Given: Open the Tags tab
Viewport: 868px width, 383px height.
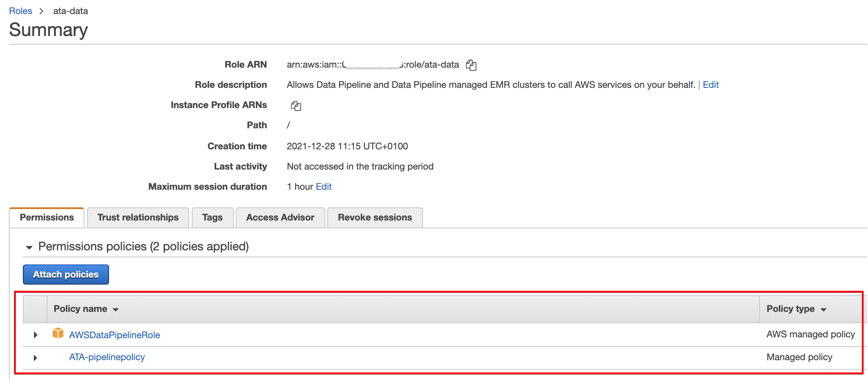Looking at the screenshot, I should pos(212,217).
